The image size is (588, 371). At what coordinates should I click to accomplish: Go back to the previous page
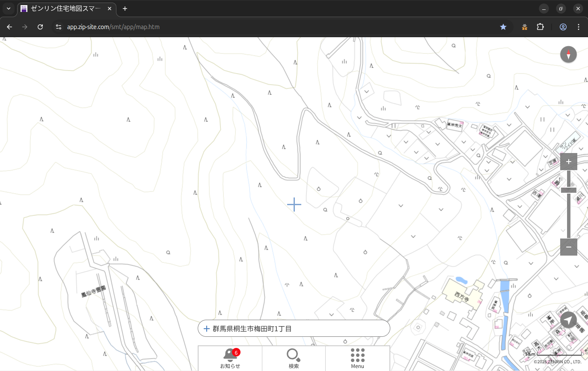point(9,27)
